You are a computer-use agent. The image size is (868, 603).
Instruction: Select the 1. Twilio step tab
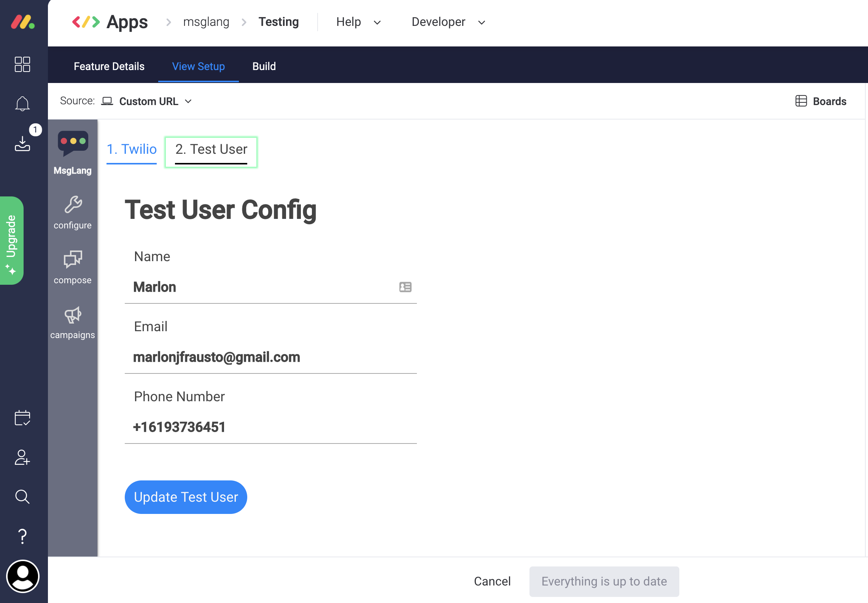coord(132,149)
